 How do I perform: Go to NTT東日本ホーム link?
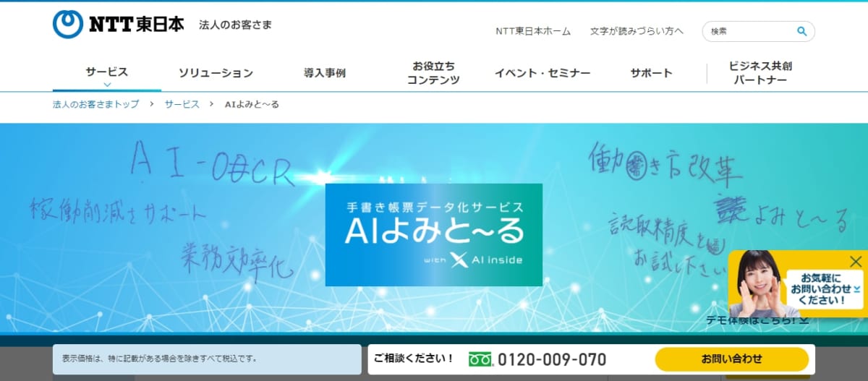(x=533, y=31)
